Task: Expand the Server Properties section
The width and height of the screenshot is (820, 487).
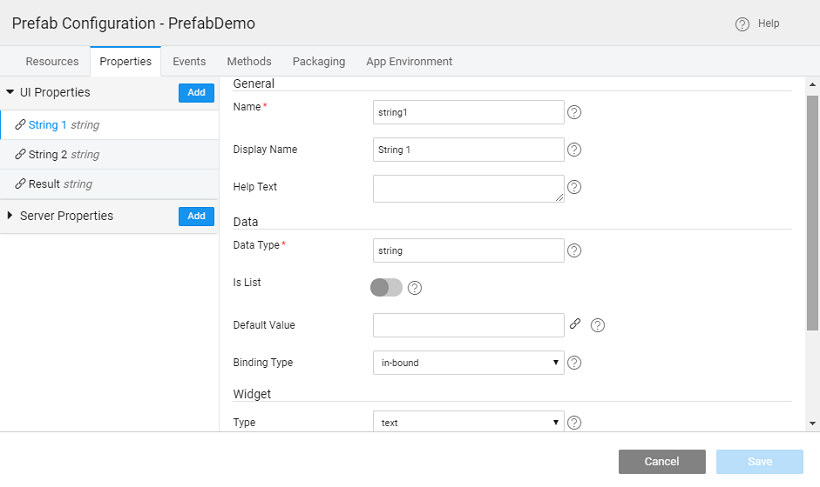Action: pos(10,216)
